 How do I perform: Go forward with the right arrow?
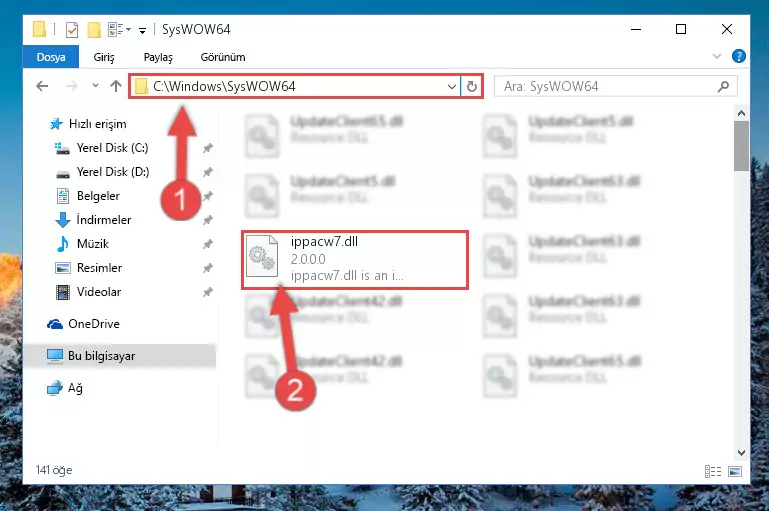tap(72, 86)
